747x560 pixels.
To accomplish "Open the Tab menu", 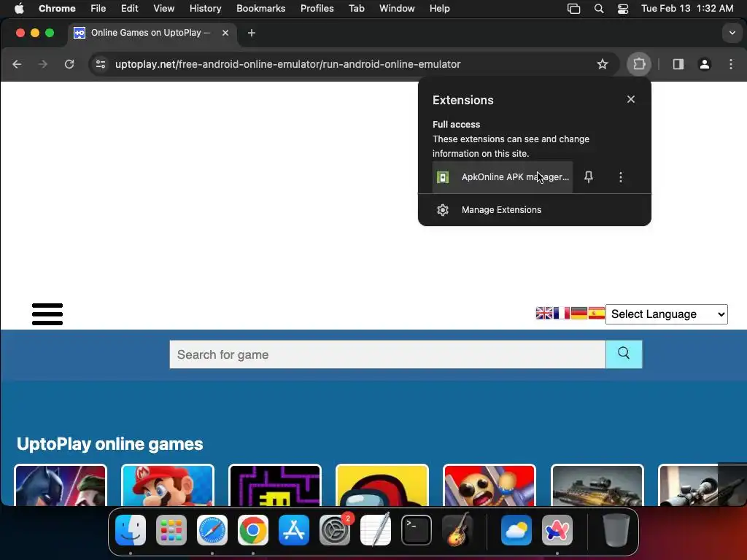I will tap(356, 8).
